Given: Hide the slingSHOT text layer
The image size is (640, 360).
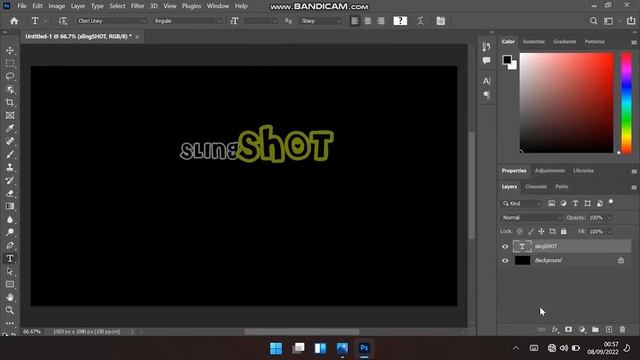Looking at the screenshot, I should [x=505, y=247].
